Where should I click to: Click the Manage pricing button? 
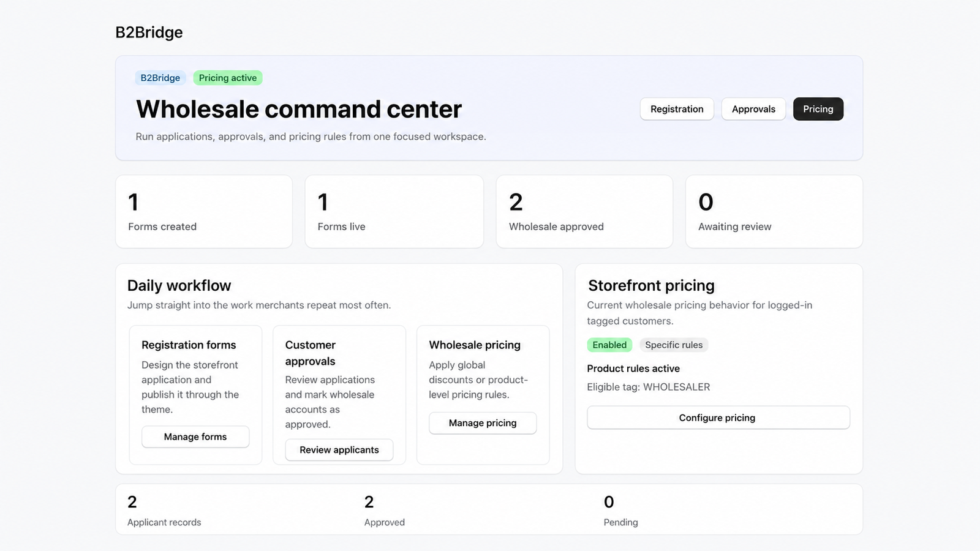point(483,423)
